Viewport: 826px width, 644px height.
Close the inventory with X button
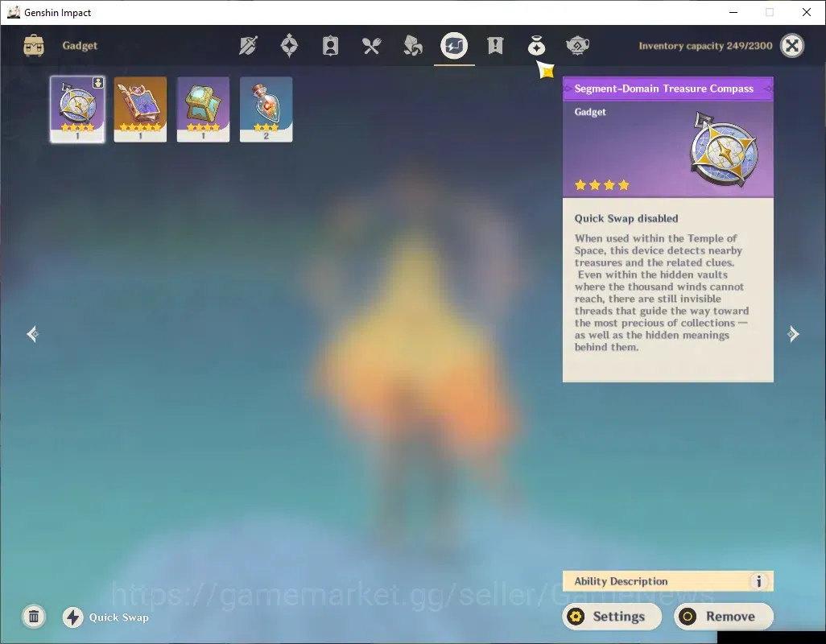[x=792, y=46]
